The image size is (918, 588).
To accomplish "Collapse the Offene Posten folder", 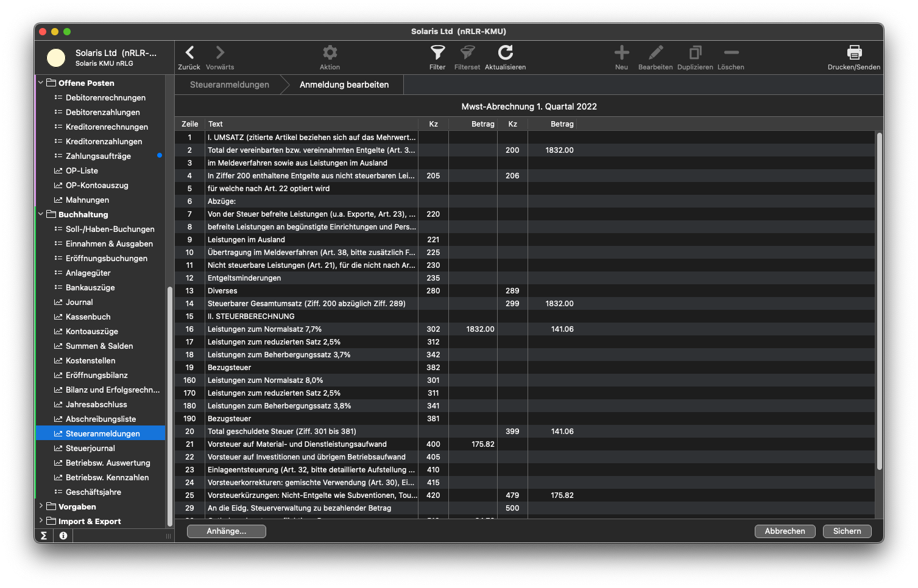I will 41,83.
